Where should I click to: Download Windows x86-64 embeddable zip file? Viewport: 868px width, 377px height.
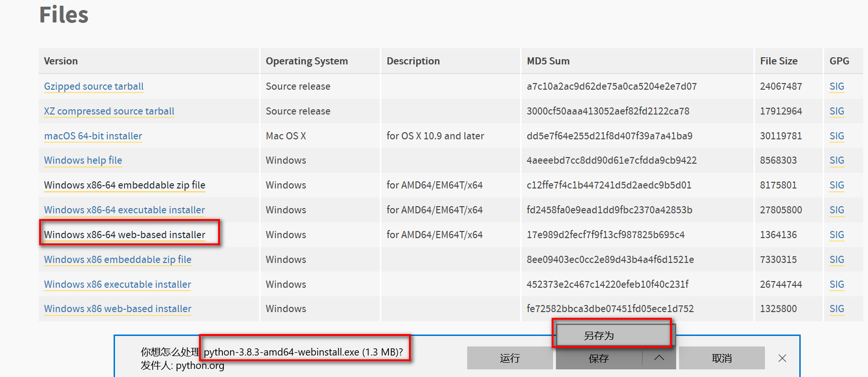coord(125,185)
